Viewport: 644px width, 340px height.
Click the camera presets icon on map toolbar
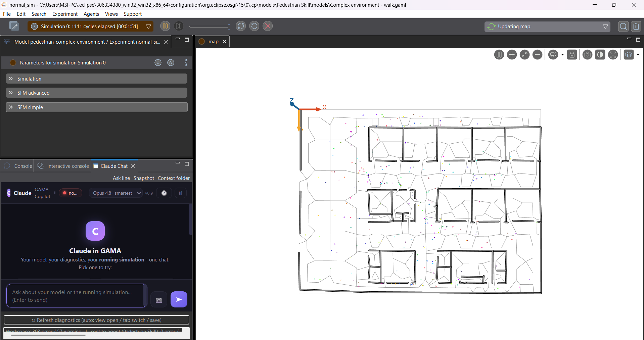tap(553, 55)
